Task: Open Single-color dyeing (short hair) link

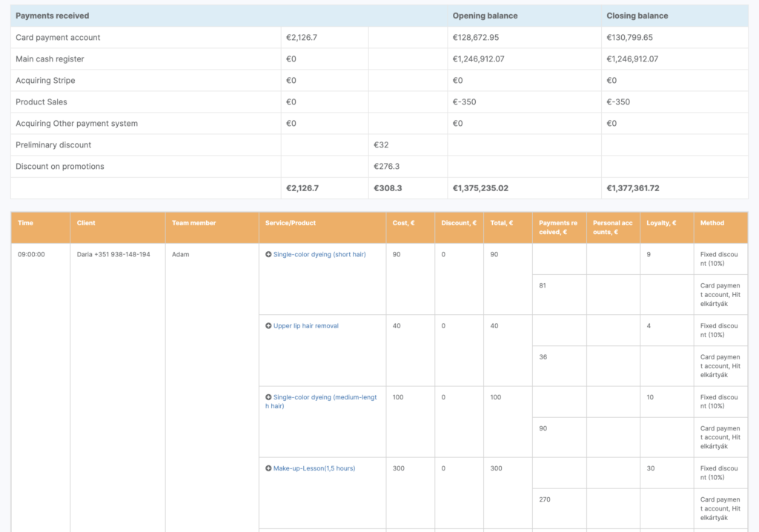Action: tap(319, 254)
